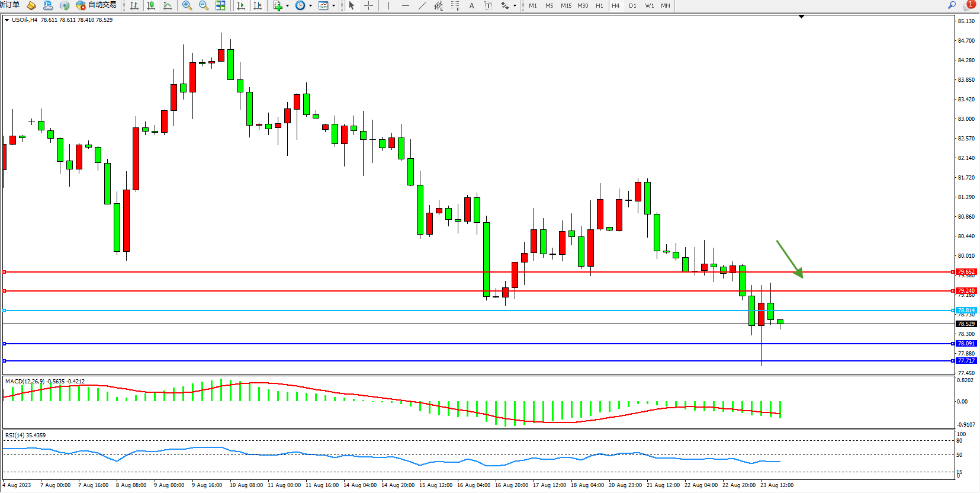The width and height of the screenshot is (980, 493).
Task: Click the 79.652 red line price label
Action: point(966,272)
